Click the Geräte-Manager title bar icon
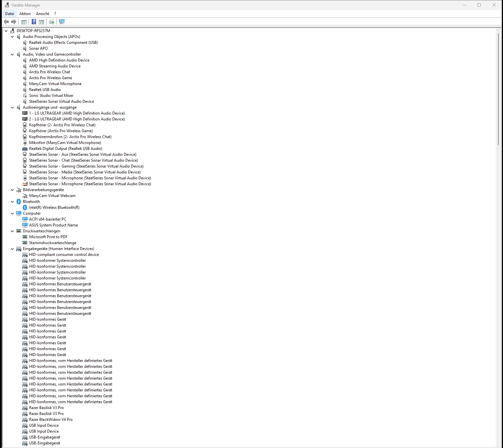 click(7, 5)
